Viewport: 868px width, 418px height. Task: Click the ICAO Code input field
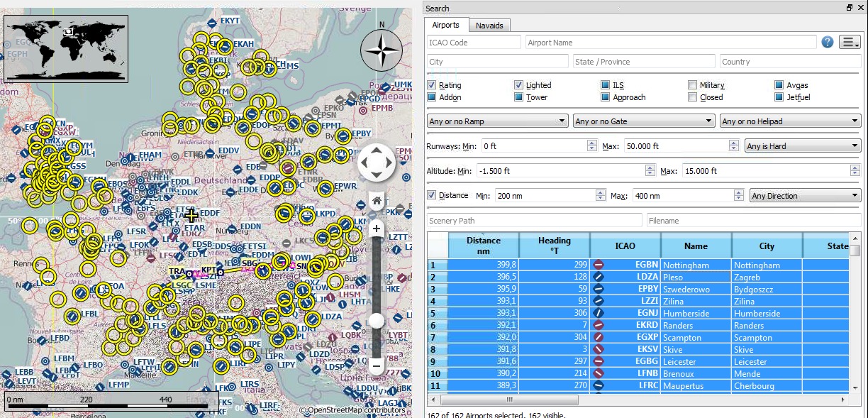pyautogui.click(x=474, y=43)
